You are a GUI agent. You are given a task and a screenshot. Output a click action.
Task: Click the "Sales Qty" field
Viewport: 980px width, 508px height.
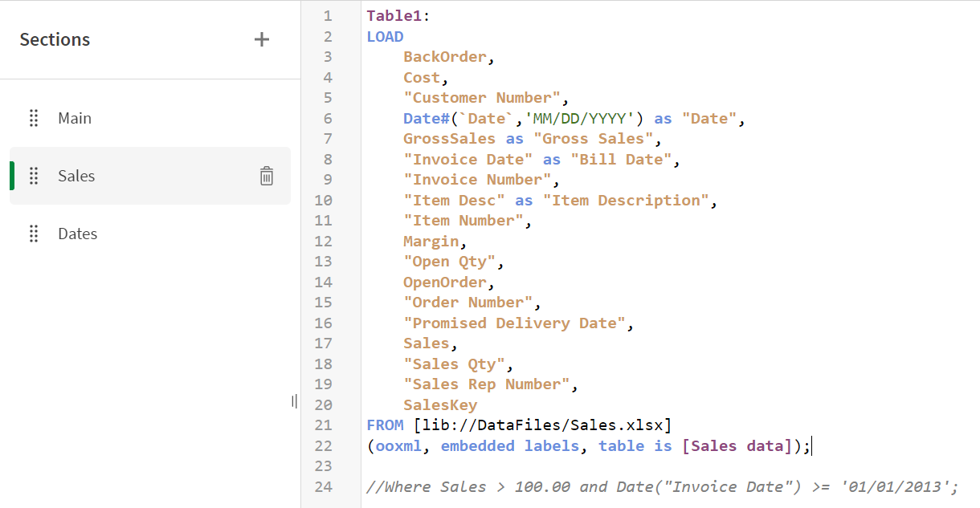pos(455,364)
